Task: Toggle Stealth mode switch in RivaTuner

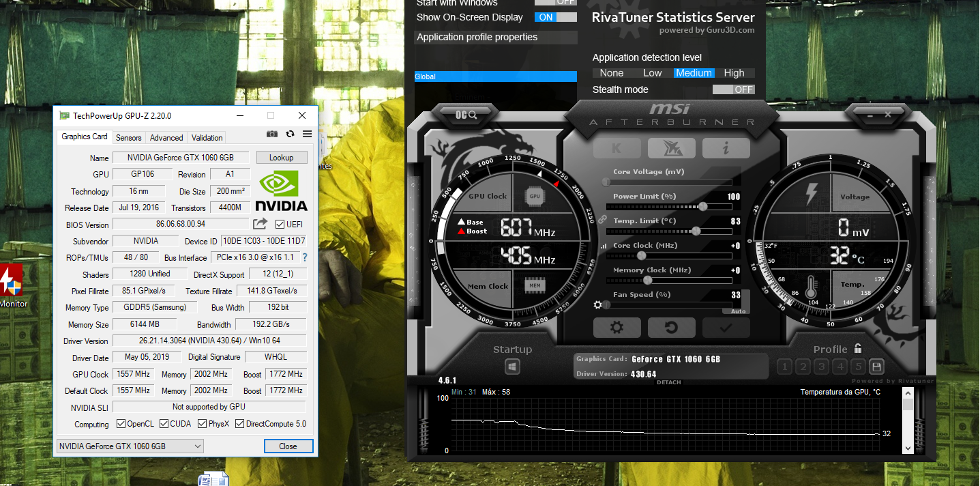Action: click(x=734, y=89)
